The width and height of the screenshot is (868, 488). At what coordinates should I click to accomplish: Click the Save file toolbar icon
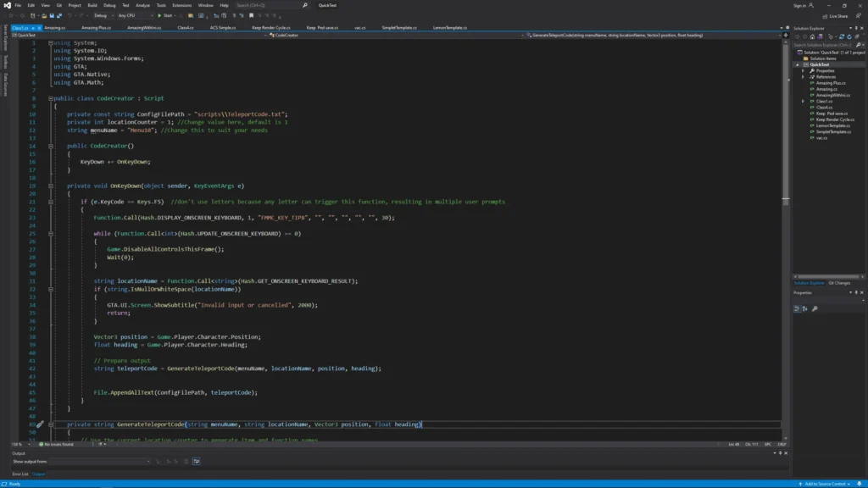[52, 15]
